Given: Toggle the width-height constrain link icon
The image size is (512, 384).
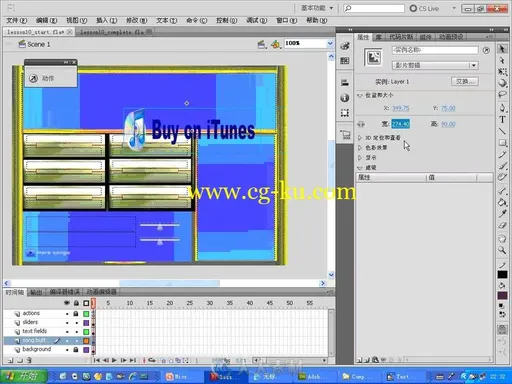Looking at the screenshot, I should pyautogui.click(x=361, y=124).
